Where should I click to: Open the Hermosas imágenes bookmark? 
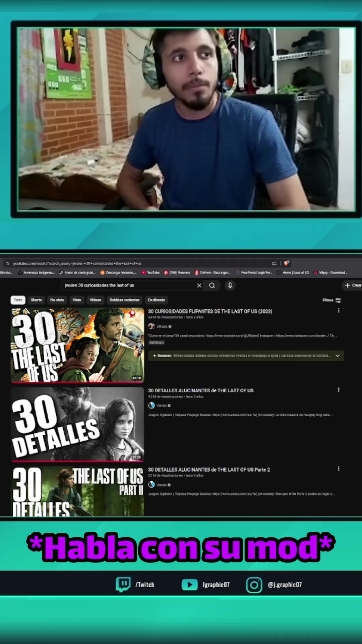(36, 273)
